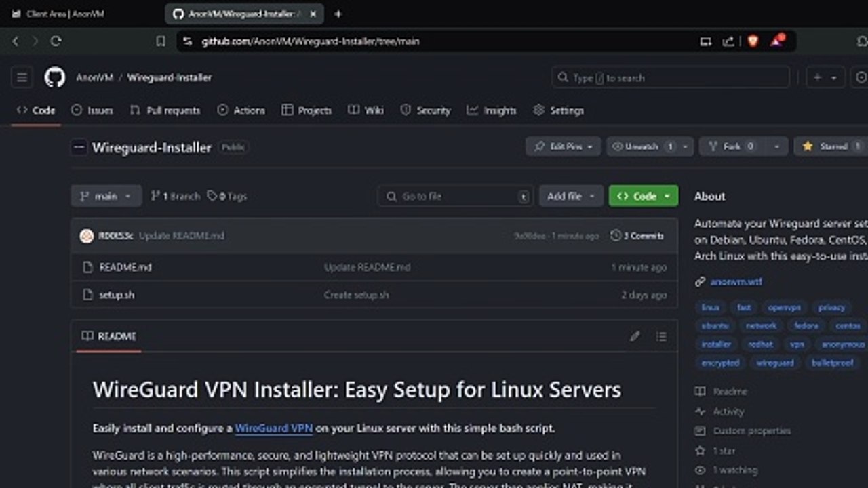Viewport: 868px width, 488px height.
Task: Visit the anonvm.wtf website link
Action: click(x=736, y=281)
